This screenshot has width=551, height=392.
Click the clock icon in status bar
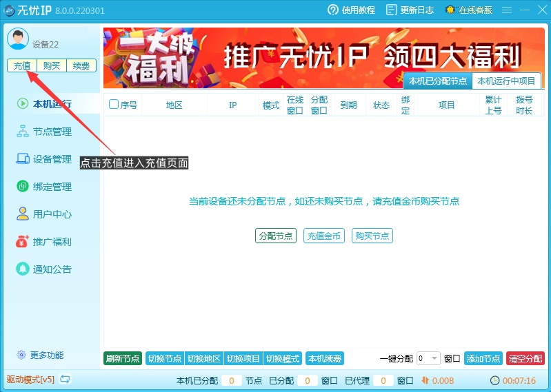point(494,380)
